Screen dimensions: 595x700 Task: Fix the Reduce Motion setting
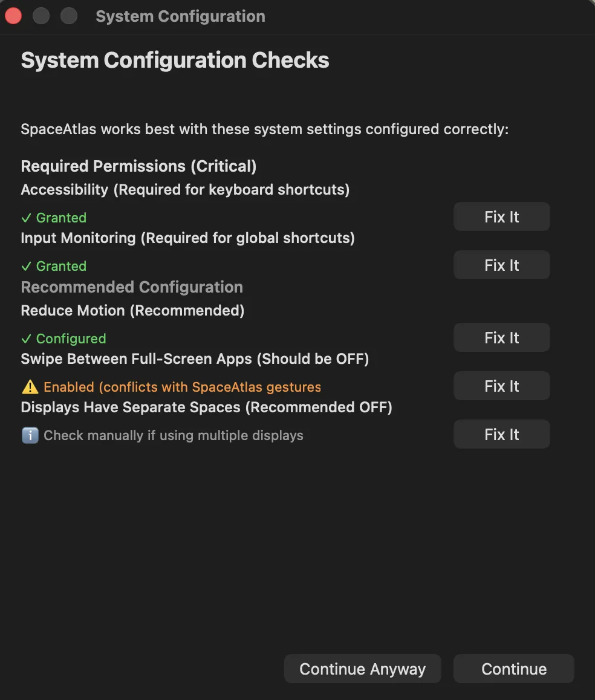(501, 337)
